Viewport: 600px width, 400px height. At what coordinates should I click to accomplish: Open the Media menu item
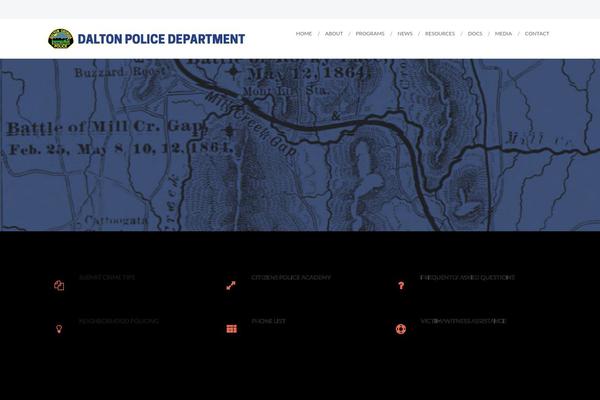pyautogui.click(x=504, y=34)
